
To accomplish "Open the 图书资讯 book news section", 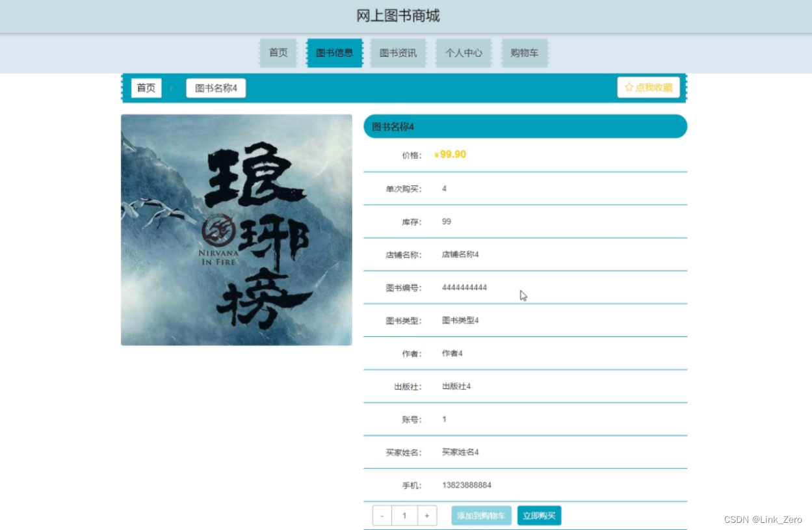I will 398,53.
